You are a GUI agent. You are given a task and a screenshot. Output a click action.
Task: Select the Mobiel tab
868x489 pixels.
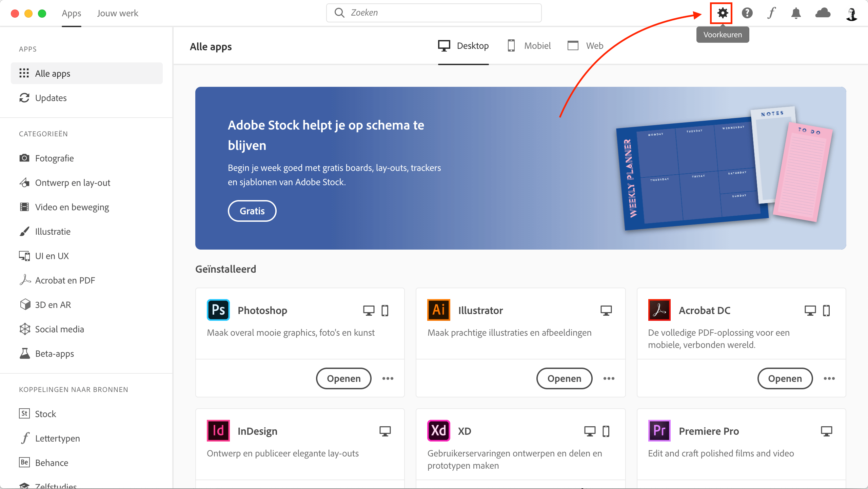coord(529,46)
